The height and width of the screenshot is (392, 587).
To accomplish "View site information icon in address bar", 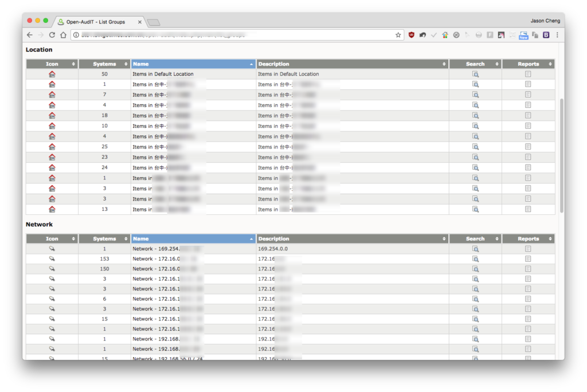I will (76, 35).
